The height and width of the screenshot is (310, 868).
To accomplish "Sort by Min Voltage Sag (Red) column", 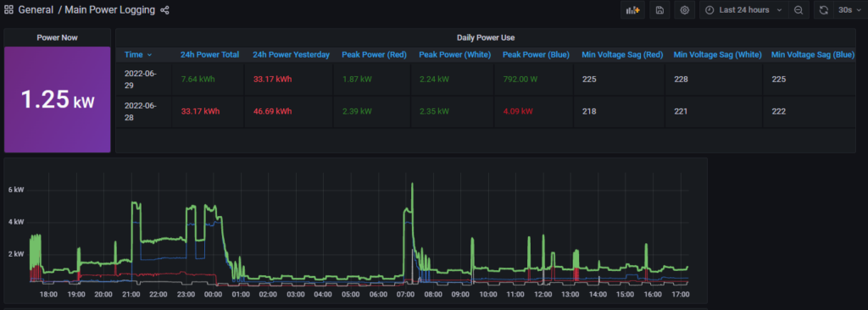I will pos(622,54).
